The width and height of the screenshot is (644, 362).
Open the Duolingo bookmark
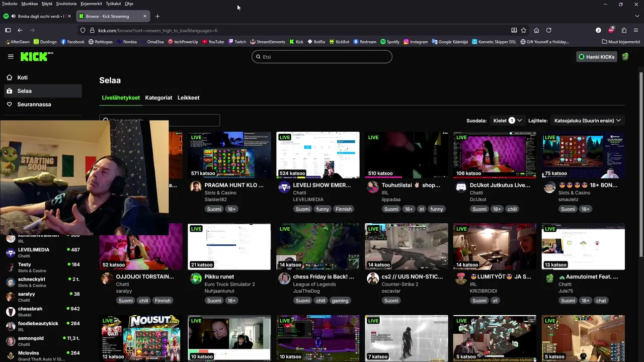coord(45,42)
